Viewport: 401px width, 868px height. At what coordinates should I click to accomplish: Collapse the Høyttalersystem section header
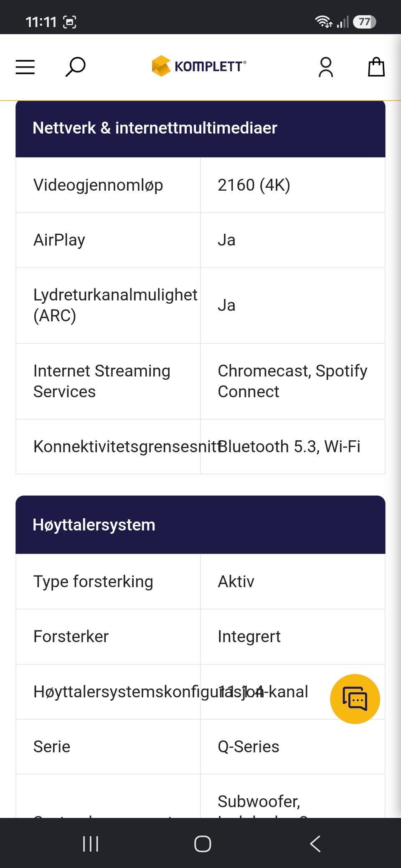point(200,525)
